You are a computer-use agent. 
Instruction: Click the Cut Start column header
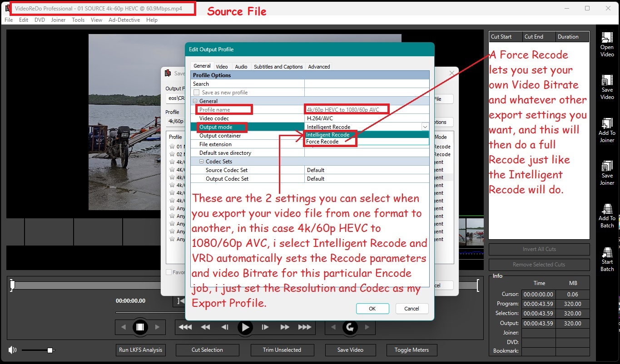(505, 37)
